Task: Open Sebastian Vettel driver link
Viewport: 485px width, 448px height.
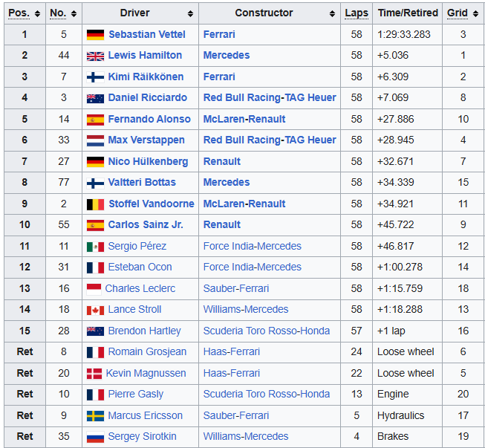Action: (x=147, y=34)
